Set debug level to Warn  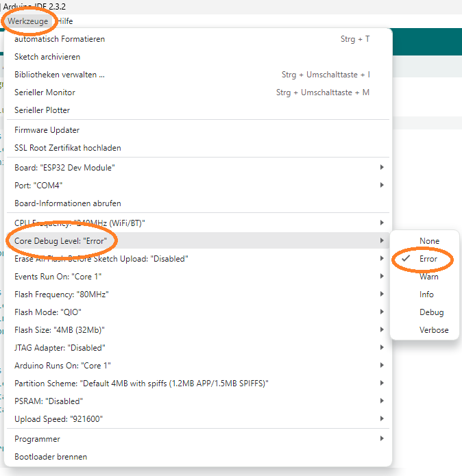point(424,277)
